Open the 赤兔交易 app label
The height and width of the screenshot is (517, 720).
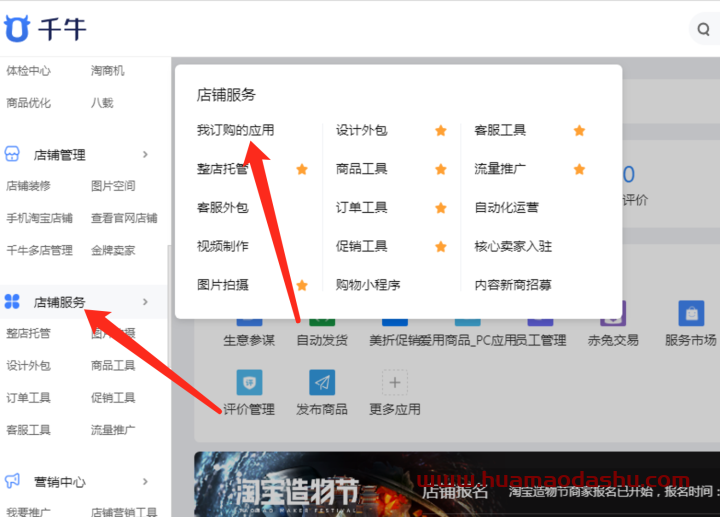(613, 340)
